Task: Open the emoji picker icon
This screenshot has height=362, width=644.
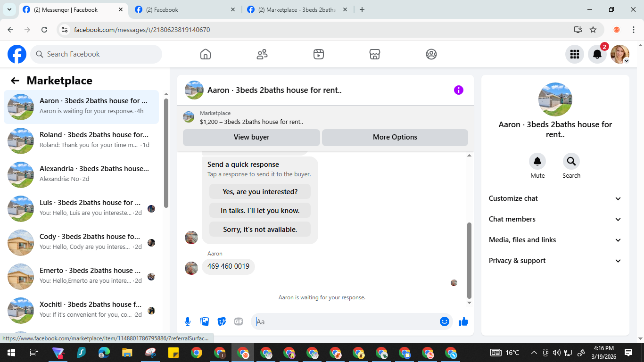Action: [x=445, y=321]
